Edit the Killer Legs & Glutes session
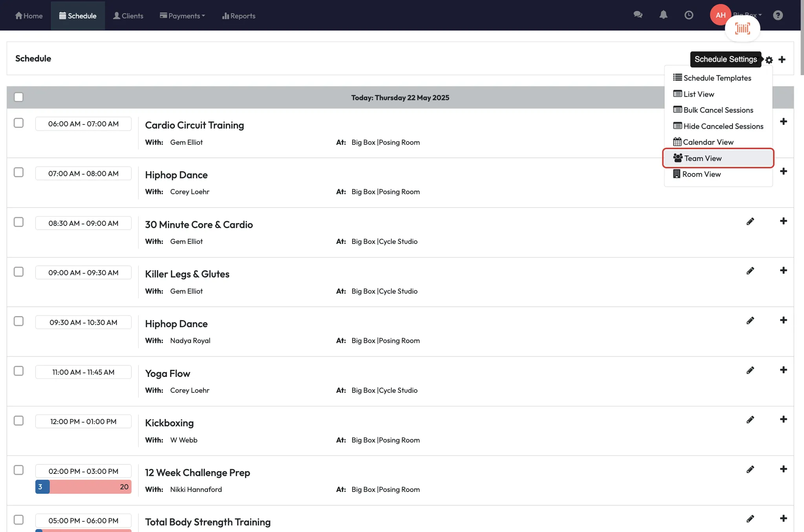This screenshot has height=532, width=804. coord(750,271)
